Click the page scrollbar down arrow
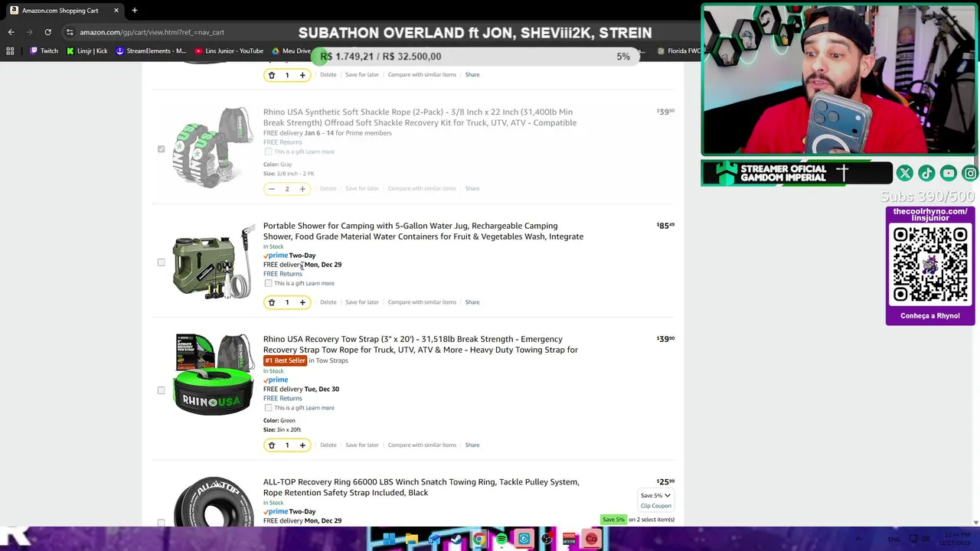 975,522
